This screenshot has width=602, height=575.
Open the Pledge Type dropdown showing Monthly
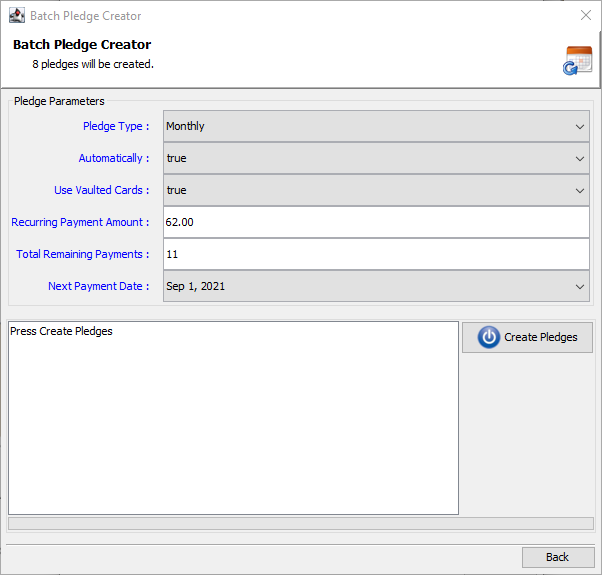tap(376, 126)
